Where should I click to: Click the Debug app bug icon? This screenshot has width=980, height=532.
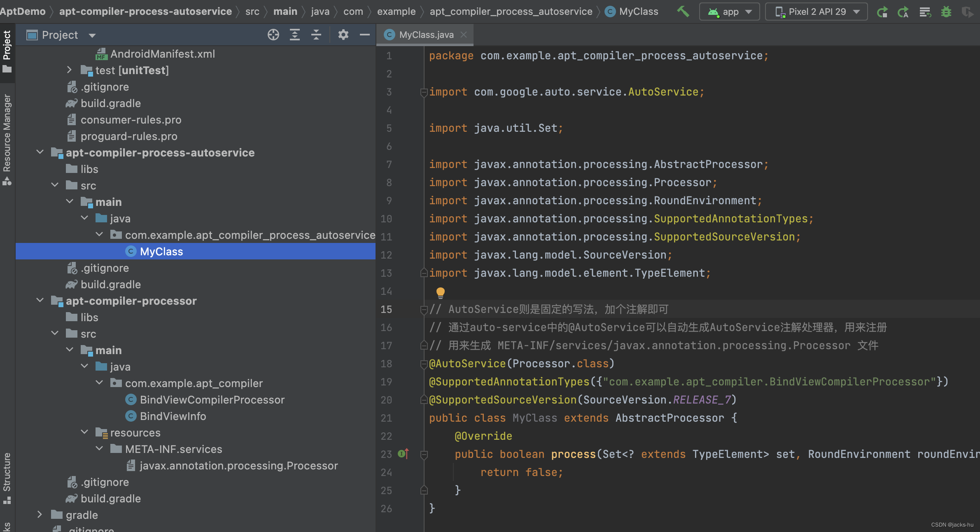946,12
